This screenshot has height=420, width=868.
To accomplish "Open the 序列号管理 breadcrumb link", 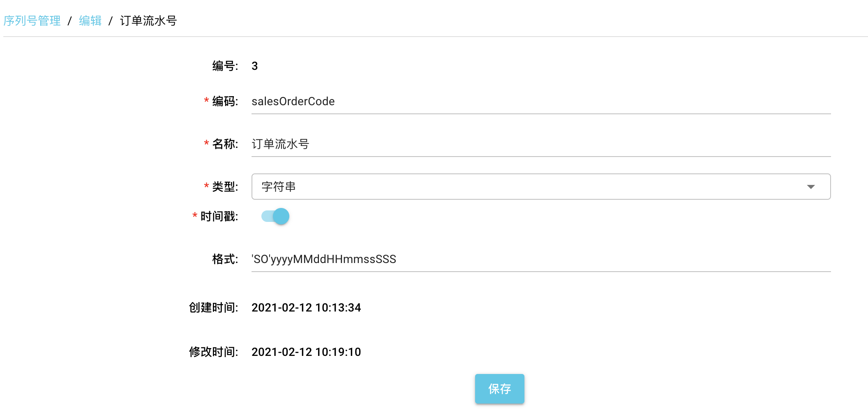I will pyautogui.click(x=32, y=20).
